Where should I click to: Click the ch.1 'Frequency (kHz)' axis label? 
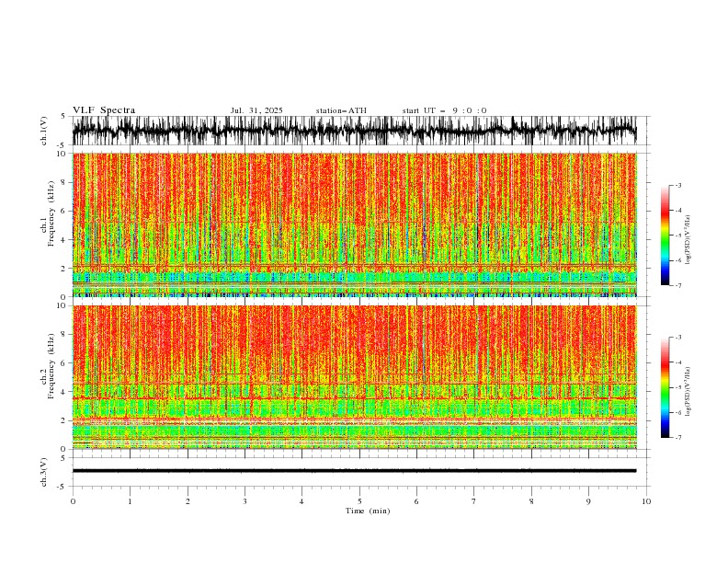[x=51, y=213]
